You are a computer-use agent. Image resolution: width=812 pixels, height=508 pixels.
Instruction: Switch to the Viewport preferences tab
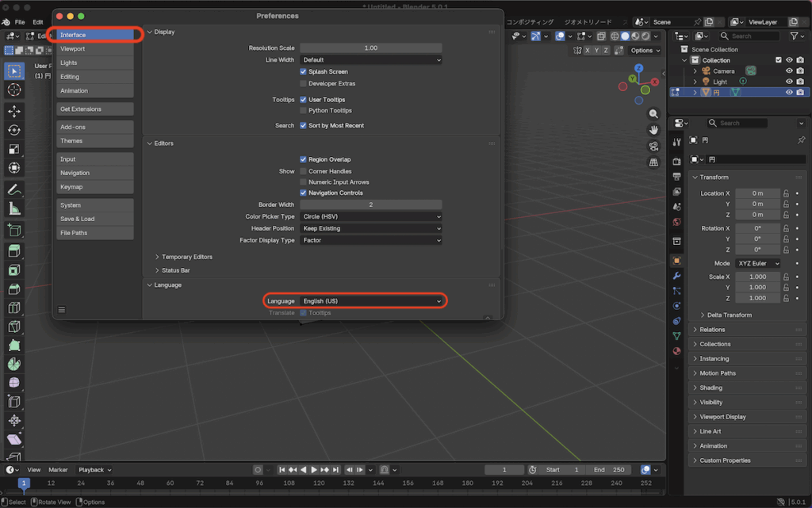94,49
